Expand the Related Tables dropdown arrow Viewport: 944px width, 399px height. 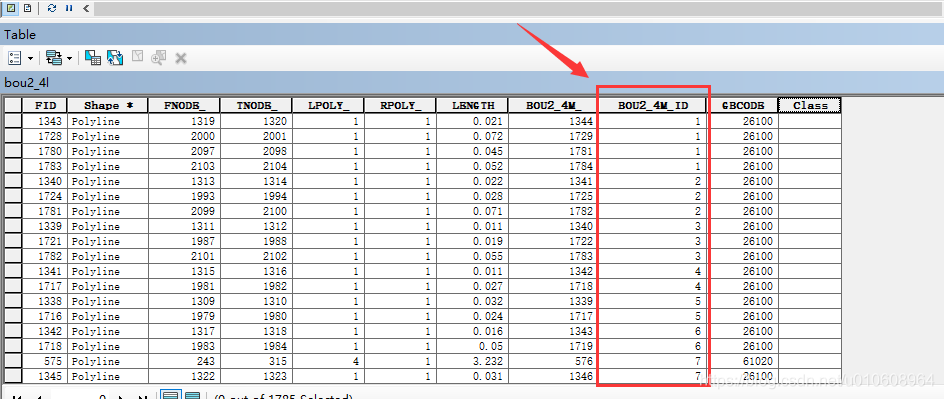click(x=69, y=58)
